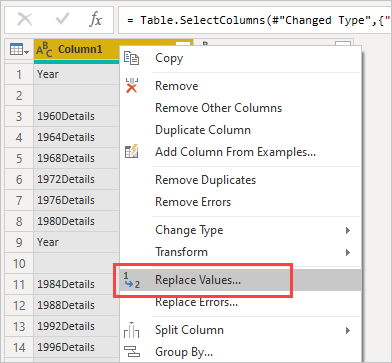392x363 pixels.
Task: Expand the Transform submenu arrow
Action: (x=348, y=252)
